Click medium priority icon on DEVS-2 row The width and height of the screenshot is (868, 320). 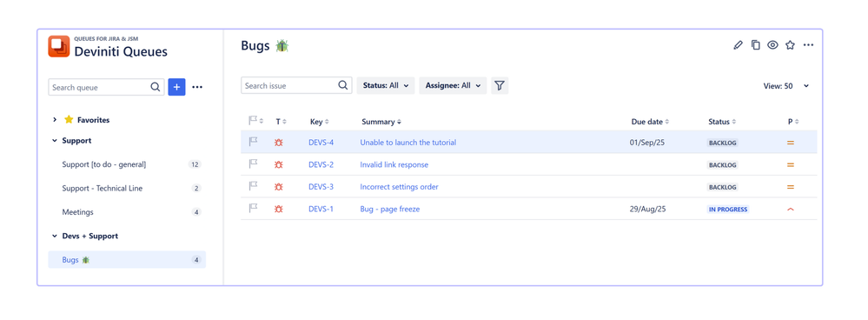tap(791, 164)
